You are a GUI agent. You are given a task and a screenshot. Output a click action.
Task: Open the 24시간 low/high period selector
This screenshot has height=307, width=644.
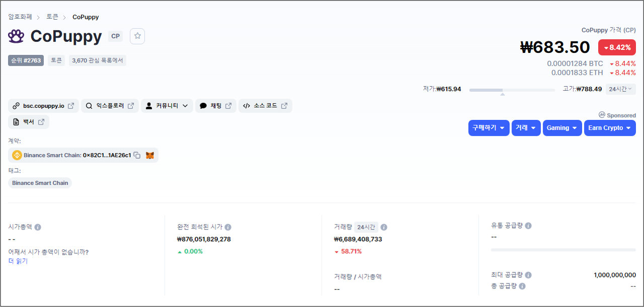620,89
